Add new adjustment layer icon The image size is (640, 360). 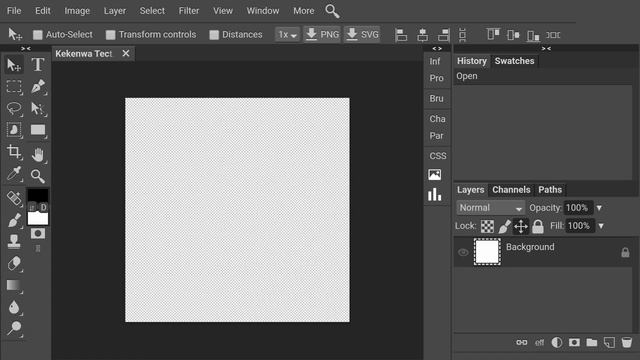[x=557, y=342]
